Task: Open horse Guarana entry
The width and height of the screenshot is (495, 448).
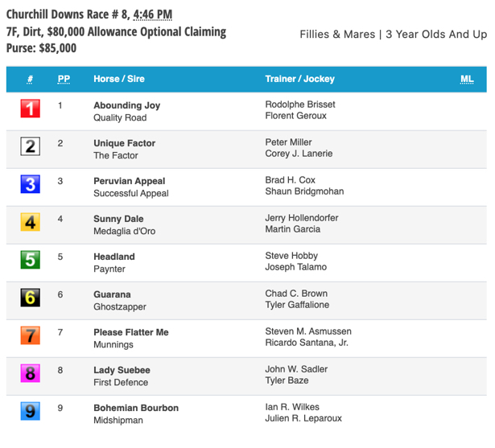Action: pyautogui.click(x=112, y=294)
